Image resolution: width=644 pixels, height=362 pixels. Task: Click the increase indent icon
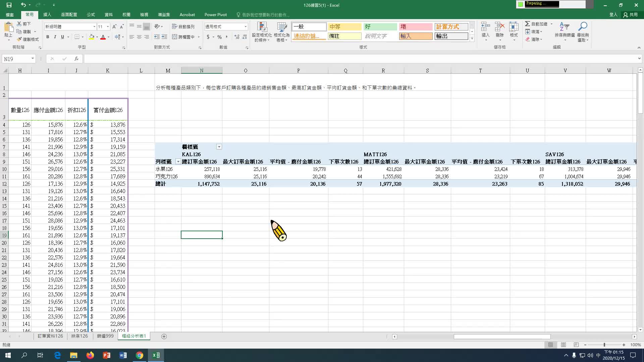coord(164,37)
